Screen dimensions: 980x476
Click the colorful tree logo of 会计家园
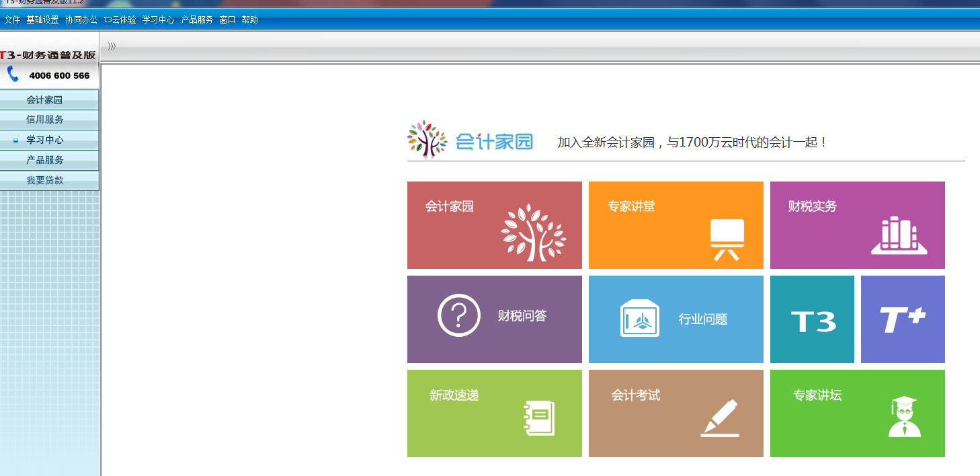point(427,139)
